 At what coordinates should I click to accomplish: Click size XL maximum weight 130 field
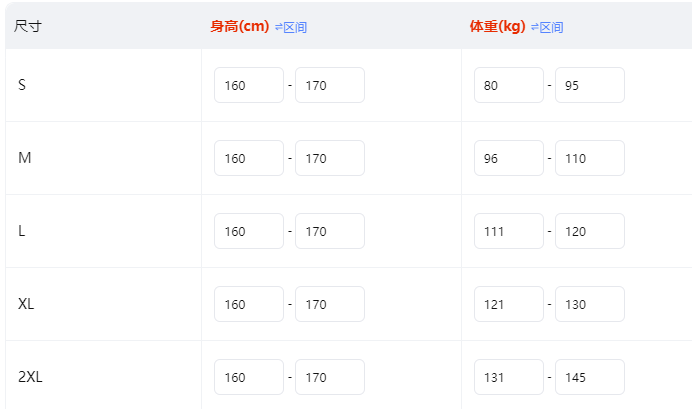(589, 304)
